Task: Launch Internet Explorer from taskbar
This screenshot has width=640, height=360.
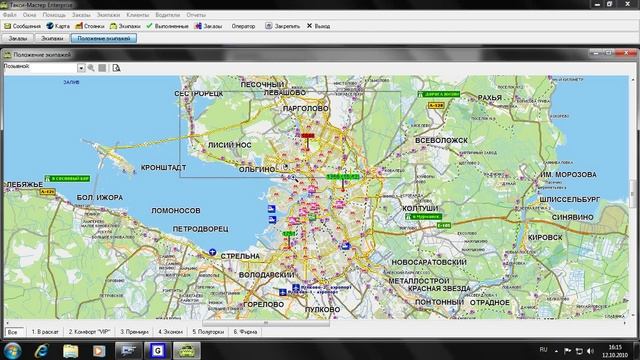Action: 42,351
